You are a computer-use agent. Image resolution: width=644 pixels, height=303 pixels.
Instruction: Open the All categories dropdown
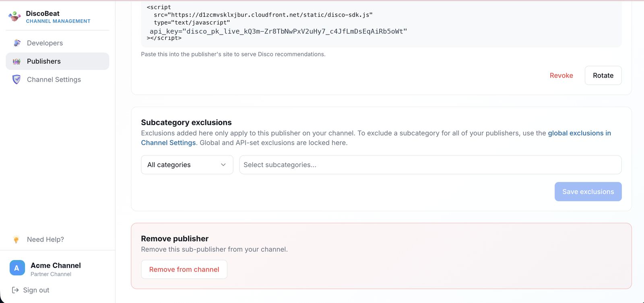(x=187, y=165)
